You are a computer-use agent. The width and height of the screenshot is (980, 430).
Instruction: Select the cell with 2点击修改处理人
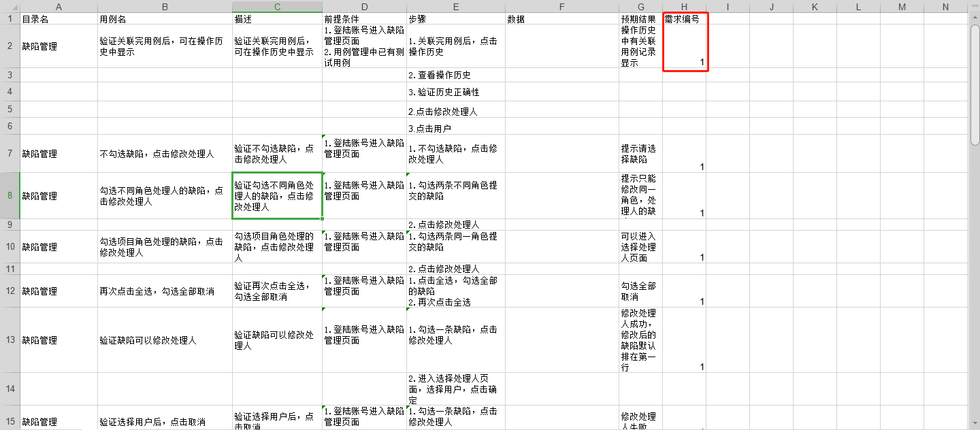[455, 112]
